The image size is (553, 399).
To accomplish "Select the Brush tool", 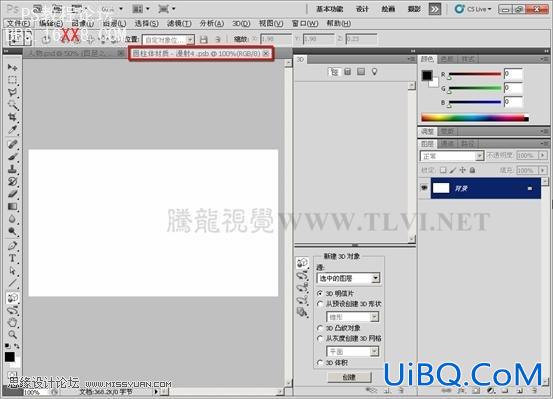I will pos(13,156).
